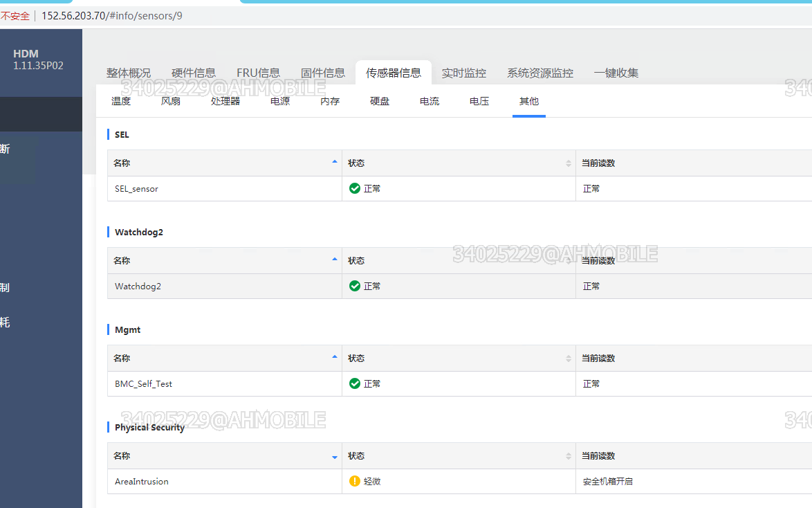The height and width of the screenshot is (508, 812).
Task: Click green check icon for Watchdog2 row
Action: [x=355, y=286]
